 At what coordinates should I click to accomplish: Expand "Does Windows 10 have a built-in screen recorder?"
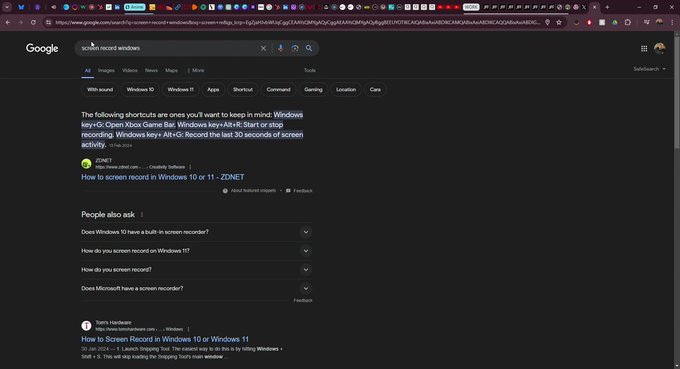[196, 232]
